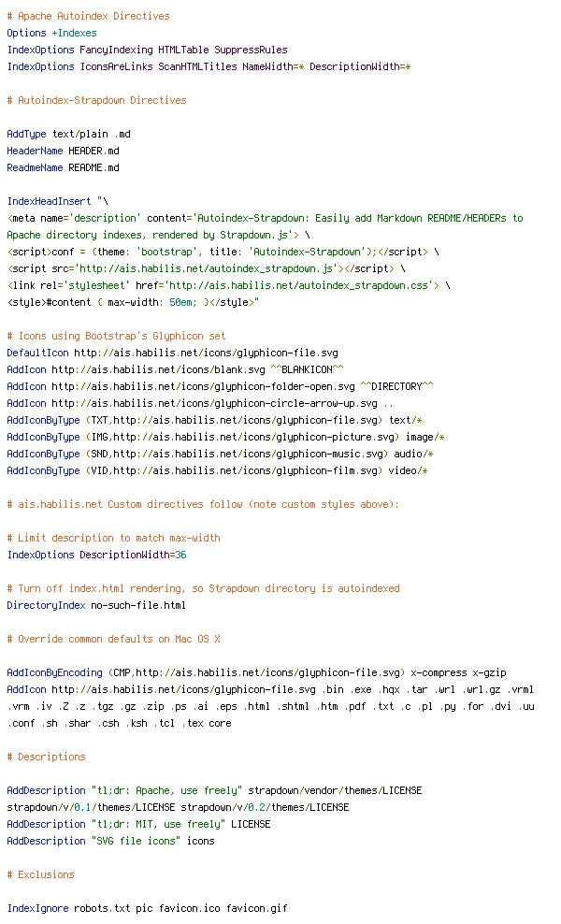Select the 'Options +Indexes' line
This screenshot has width=561, height=924.
click(51, 33)
